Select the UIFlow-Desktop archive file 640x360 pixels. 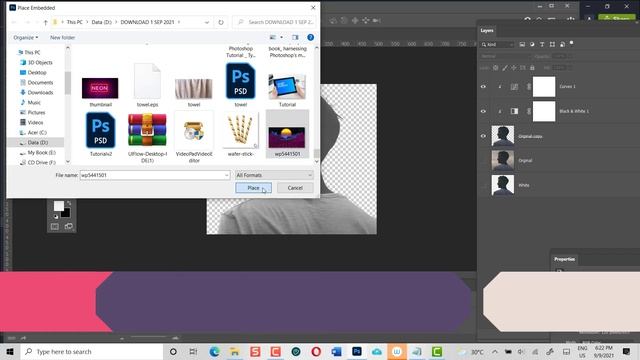pyautogui.click(x=147, y=138)
